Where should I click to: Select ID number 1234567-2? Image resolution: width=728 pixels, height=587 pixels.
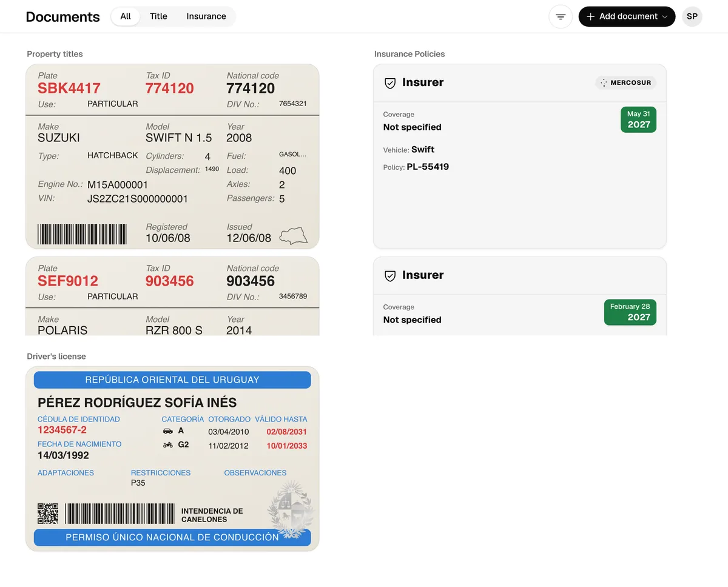(x=62, y=430)
